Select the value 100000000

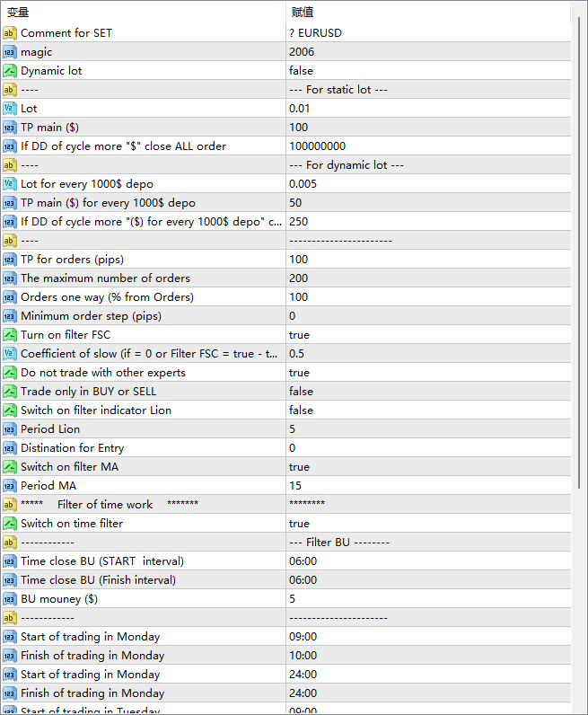428,146
